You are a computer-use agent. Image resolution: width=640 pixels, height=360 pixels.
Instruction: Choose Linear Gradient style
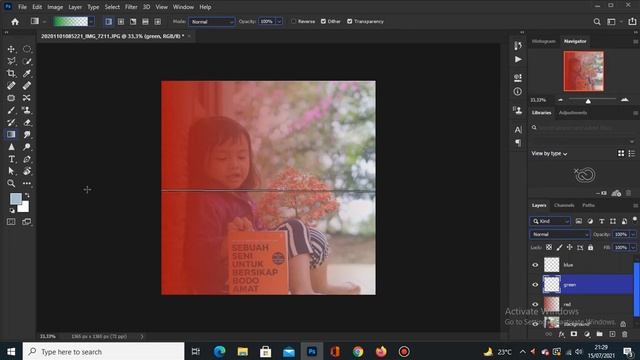[x=108, y=22]
